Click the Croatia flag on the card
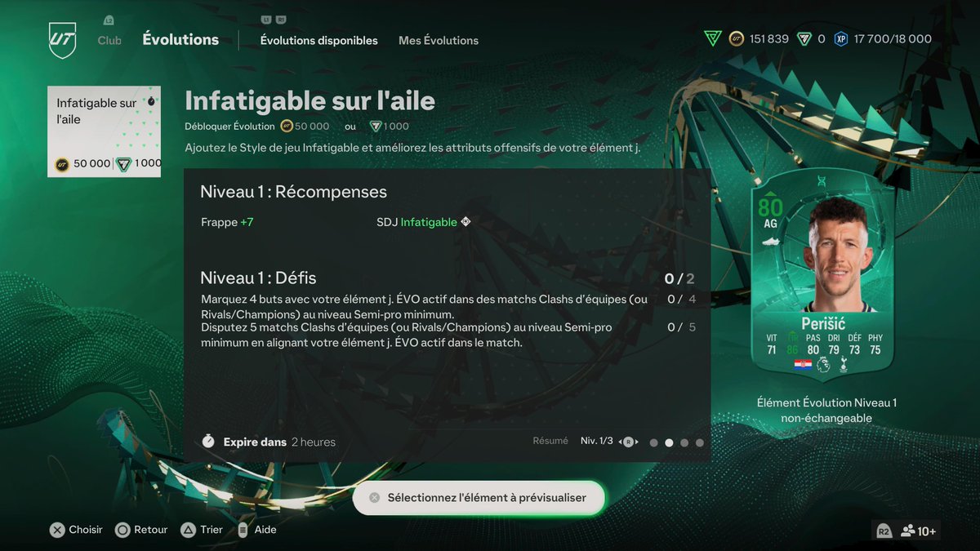The height and width of the screenshot is (551, 980). pyautogui.click(x=803, y=364)
